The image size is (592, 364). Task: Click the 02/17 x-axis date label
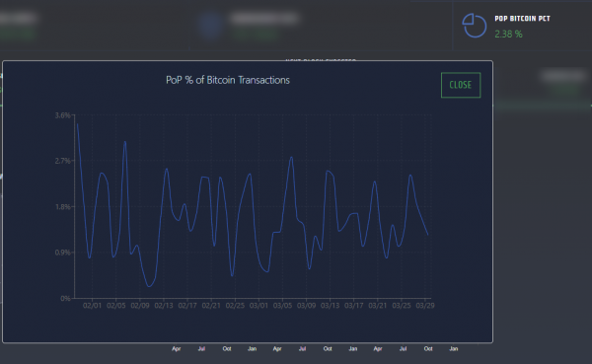point(187,306)
